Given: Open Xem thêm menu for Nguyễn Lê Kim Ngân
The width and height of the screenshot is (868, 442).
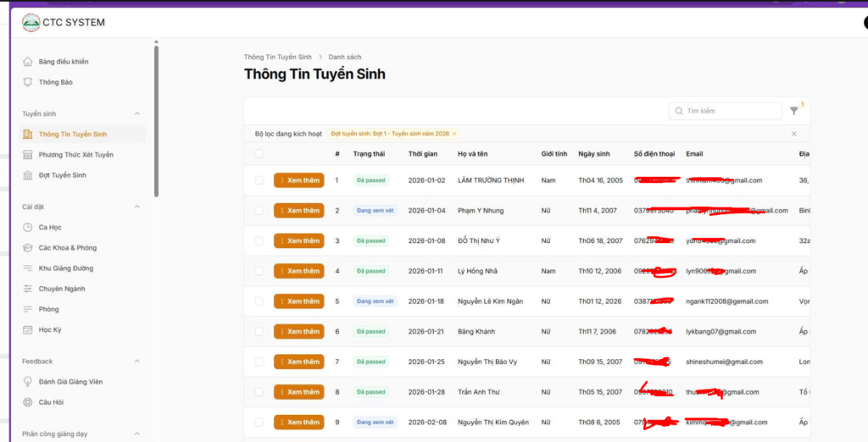Looking at the screenshot, I should click(x=299, y=301).
